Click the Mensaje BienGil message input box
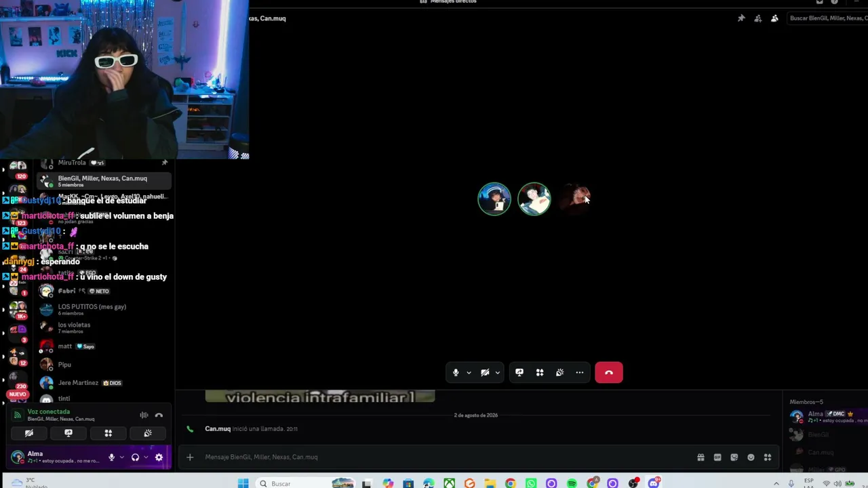Image resolution: width=868 pixels, height=488 pixels. pos(448,457)
